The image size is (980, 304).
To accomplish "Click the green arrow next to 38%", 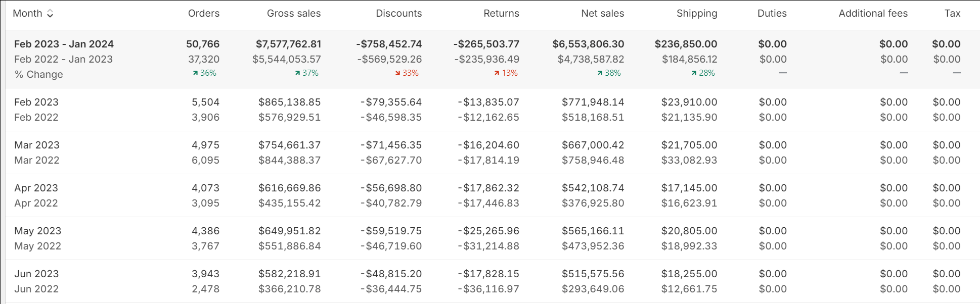I will pos(600,73).
